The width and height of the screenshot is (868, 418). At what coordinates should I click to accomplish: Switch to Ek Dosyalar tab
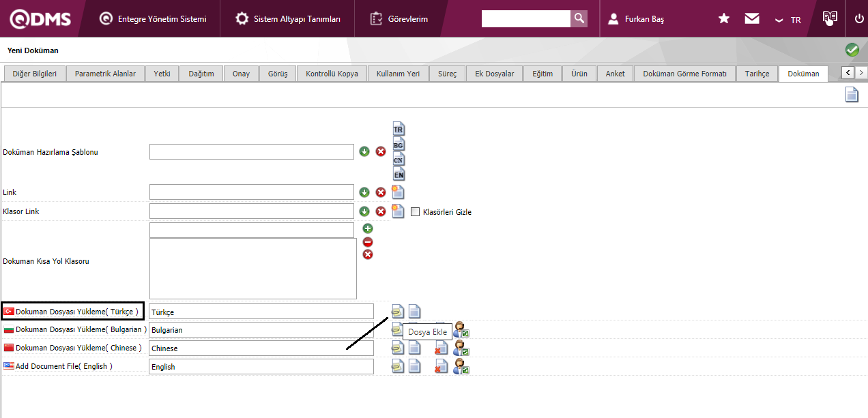pyautogui.click(x=495, y=74)
